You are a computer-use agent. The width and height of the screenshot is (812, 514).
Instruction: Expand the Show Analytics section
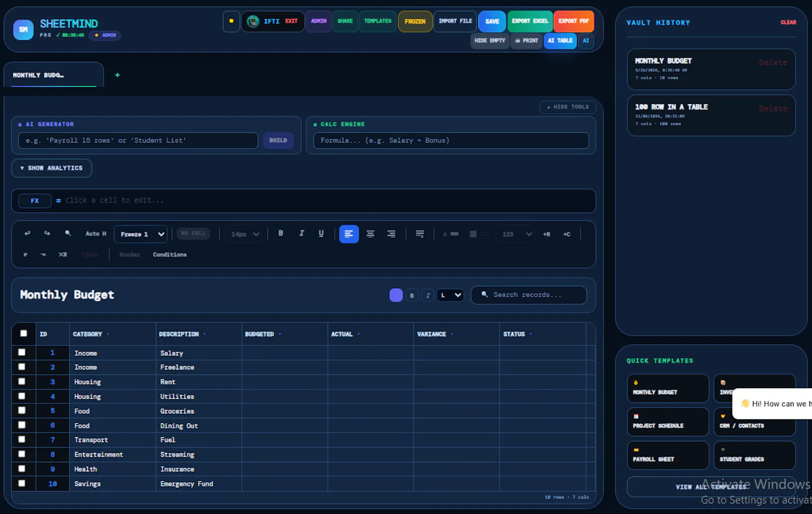[51, 168]
